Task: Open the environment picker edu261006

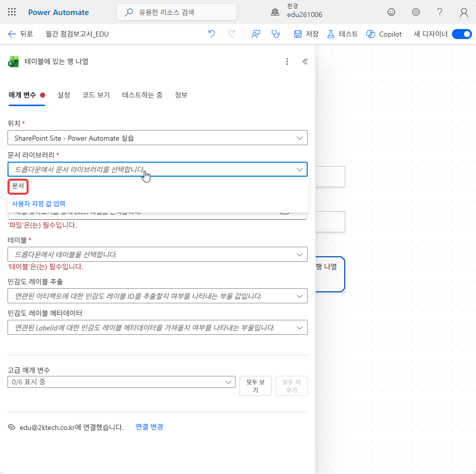Action: click(x=297, y=11)
